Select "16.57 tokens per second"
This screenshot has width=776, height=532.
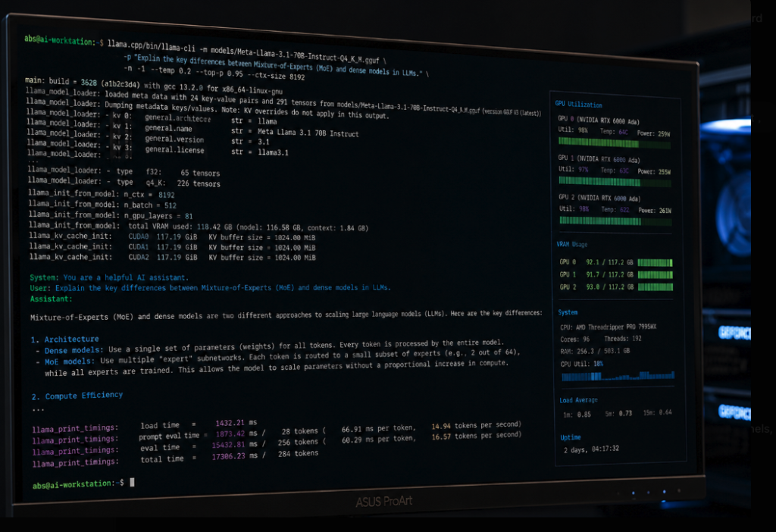(x=476, y=436)
